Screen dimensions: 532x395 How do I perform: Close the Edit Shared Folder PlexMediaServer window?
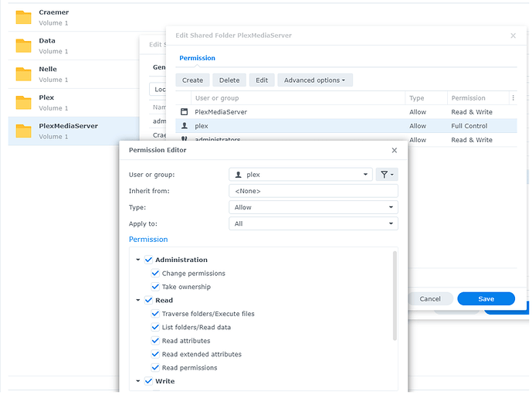pyautogui.click(x=513, y=36)
